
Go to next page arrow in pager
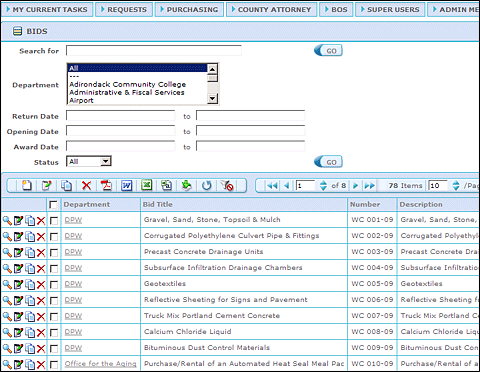tap(355, 185)
